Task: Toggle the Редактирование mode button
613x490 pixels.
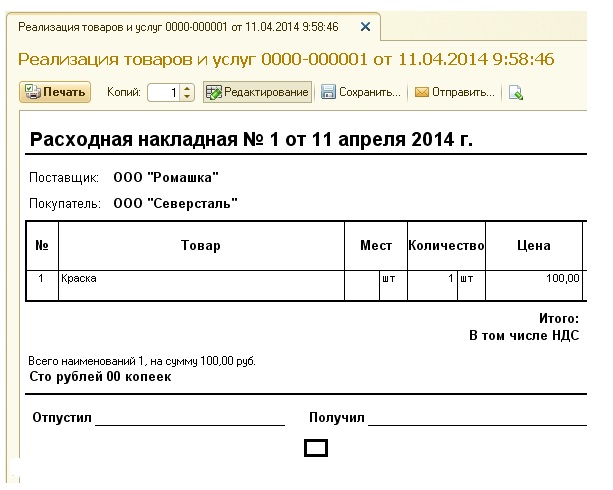Action: point(257,92)
